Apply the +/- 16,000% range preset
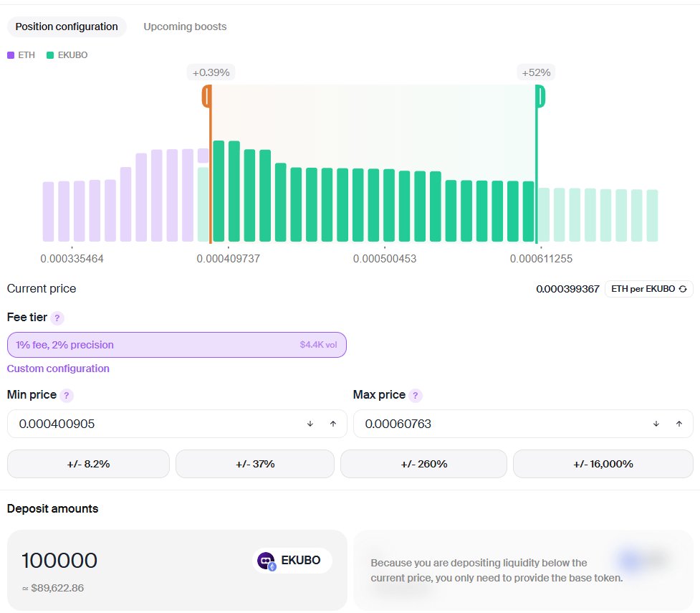 [x=603, y=464]
